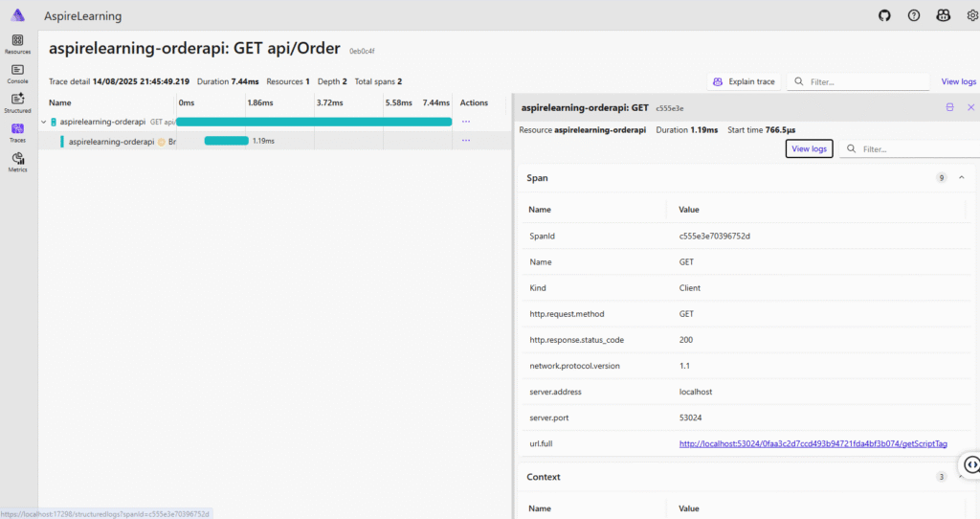This screenshot has width=980, height=519.
Task: Open the Metrics page in sidebar
Action: [x=17, y=162]
